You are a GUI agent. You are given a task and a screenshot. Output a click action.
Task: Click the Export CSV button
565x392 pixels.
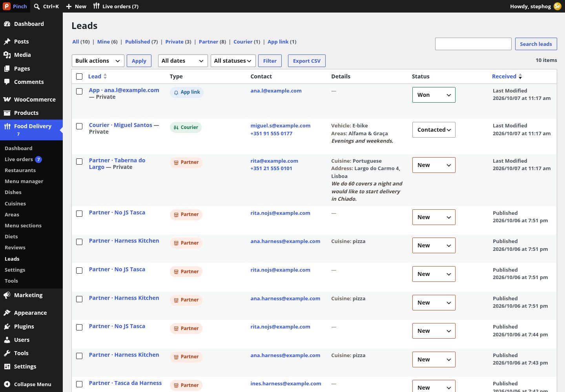[307, 61]
